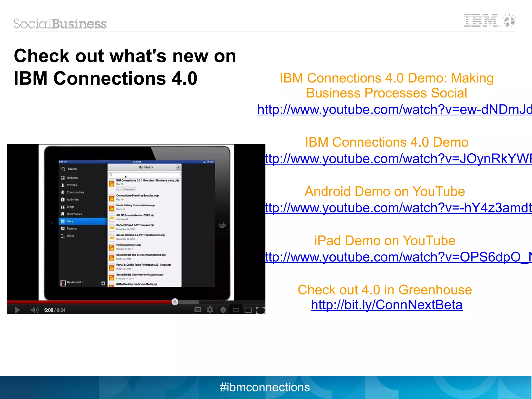Open Quickr-Domino-8.2-PoT-Presentations.zip file
The width and height of the screenshot is (532, 399).
(144, 237)
